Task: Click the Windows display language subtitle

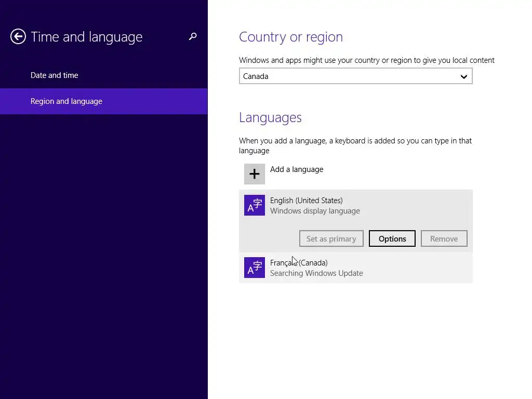Action: click(x=315, y=211)
